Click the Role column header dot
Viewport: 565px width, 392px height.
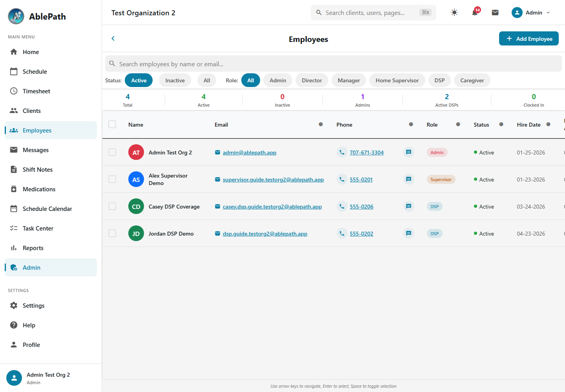pos(458,124)
